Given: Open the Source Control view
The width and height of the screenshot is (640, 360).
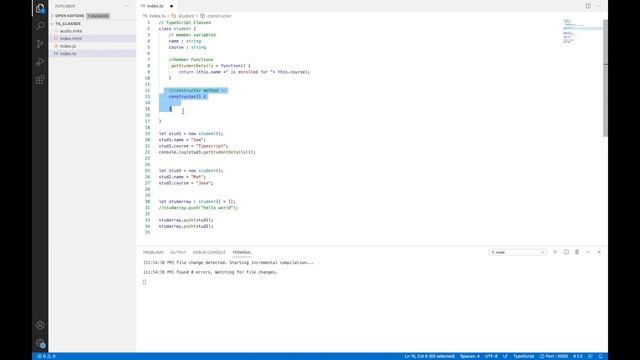Looking at the screenshot, I should tap(40, 44).
